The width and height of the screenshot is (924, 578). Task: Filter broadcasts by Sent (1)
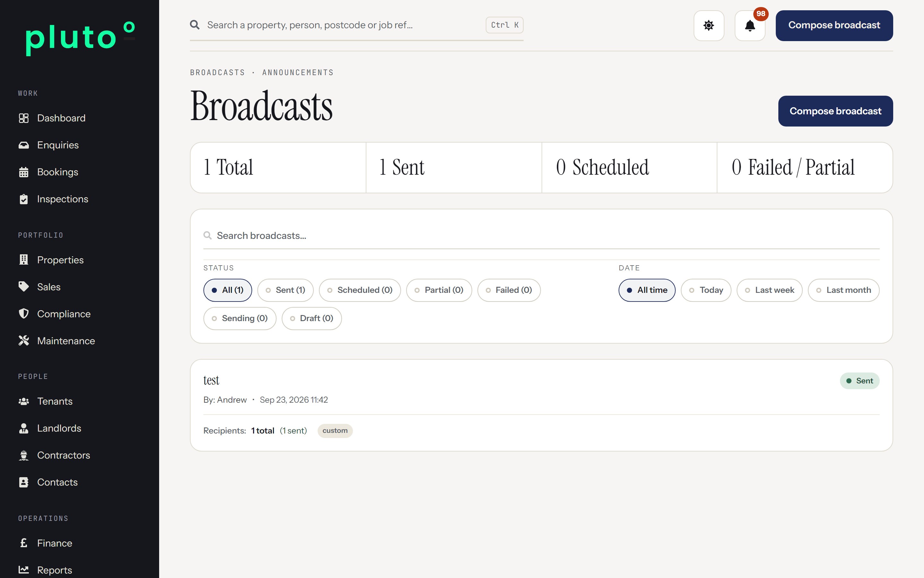coord(285,290)
